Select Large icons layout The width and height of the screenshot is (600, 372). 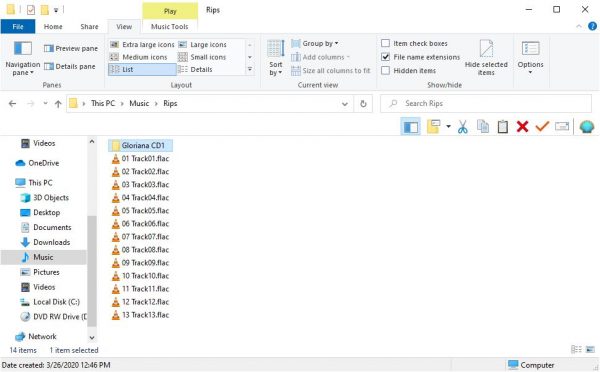tap(202, 45)
